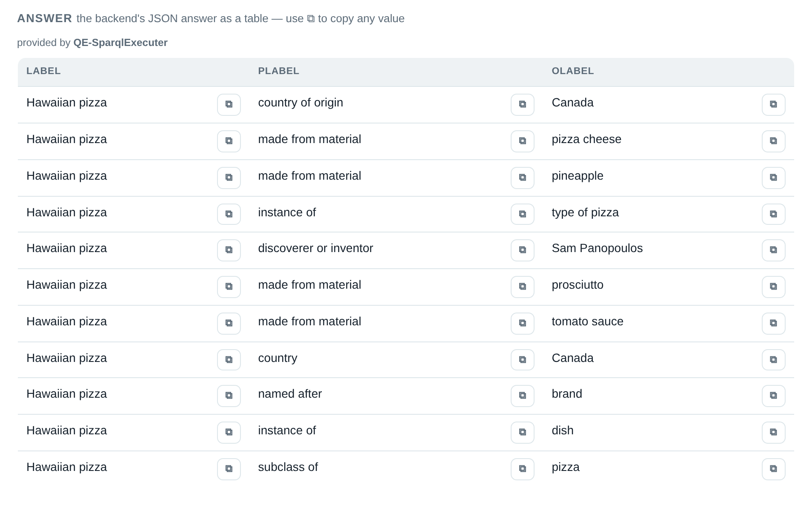Select the 'pizza cheese' cell text
Image resolution: width=812 pixels, height=505 pixels.
click(x=586, y=139)
